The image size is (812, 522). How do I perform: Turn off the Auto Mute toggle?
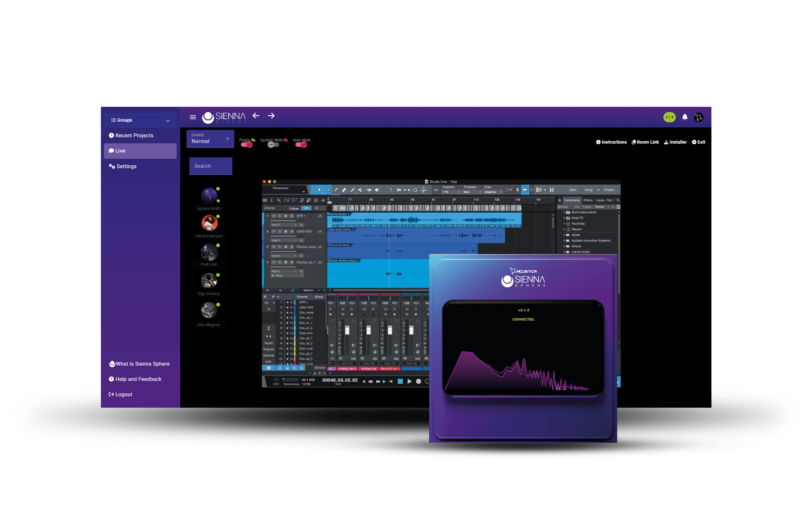click(x=301, y=145)
